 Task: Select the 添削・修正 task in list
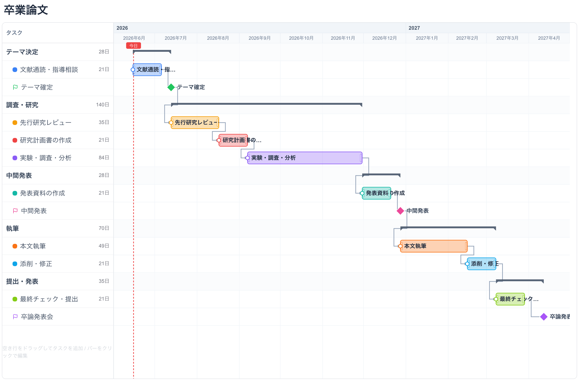(58, 264)
